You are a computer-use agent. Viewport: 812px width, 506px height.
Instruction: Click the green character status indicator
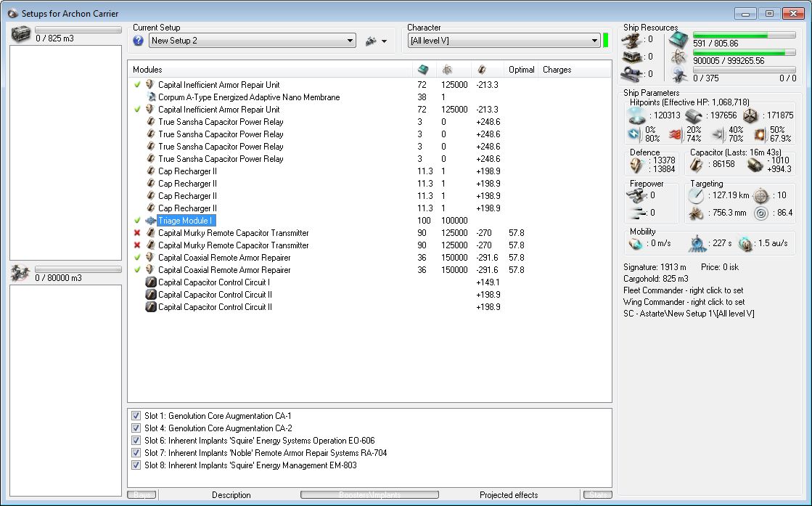[x=606, y=41]
